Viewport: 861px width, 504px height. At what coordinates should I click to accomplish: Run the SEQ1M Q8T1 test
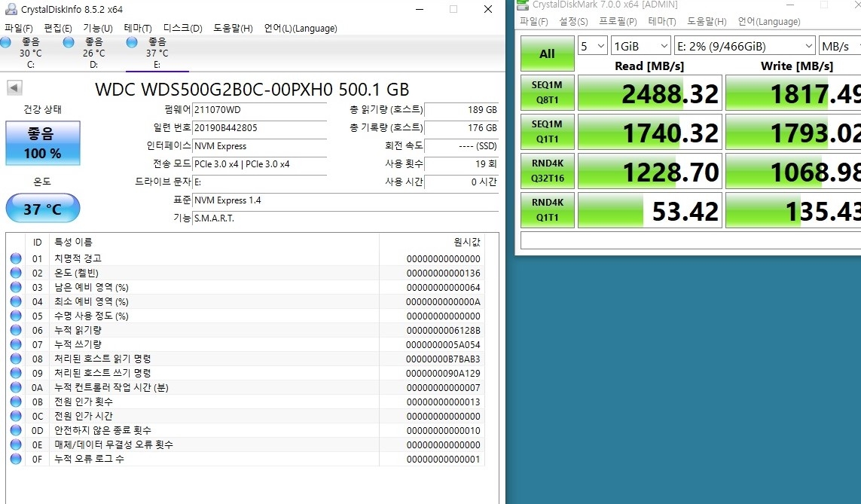click(x=548, y=93)
